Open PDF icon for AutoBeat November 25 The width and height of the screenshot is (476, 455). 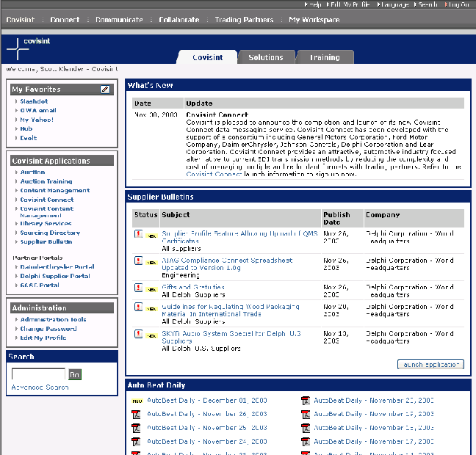[136, 428]
